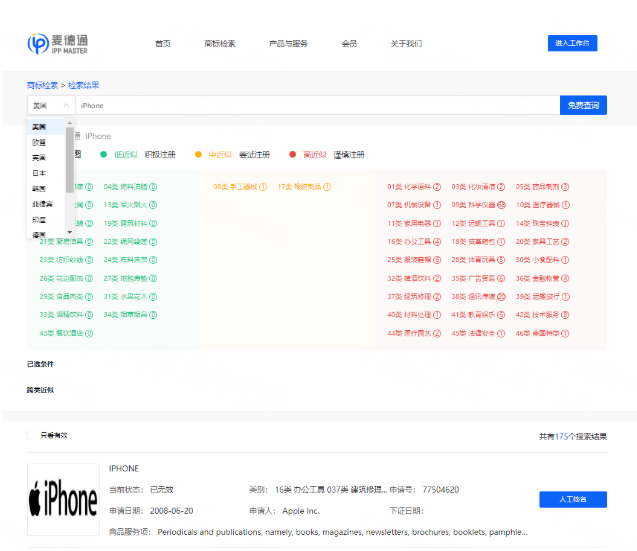
Task: Select class 09类 科学仪器
Action: 478,205
